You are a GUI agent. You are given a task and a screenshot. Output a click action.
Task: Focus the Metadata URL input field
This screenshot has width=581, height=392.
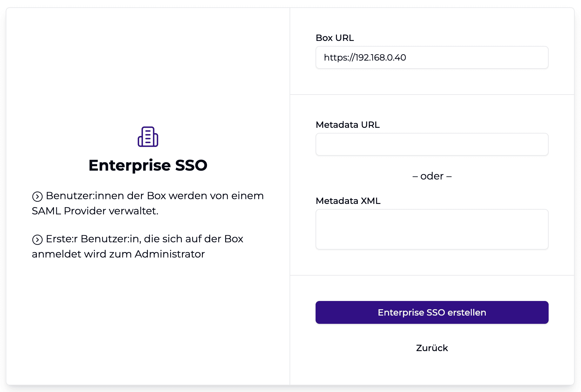pos(432,144)
